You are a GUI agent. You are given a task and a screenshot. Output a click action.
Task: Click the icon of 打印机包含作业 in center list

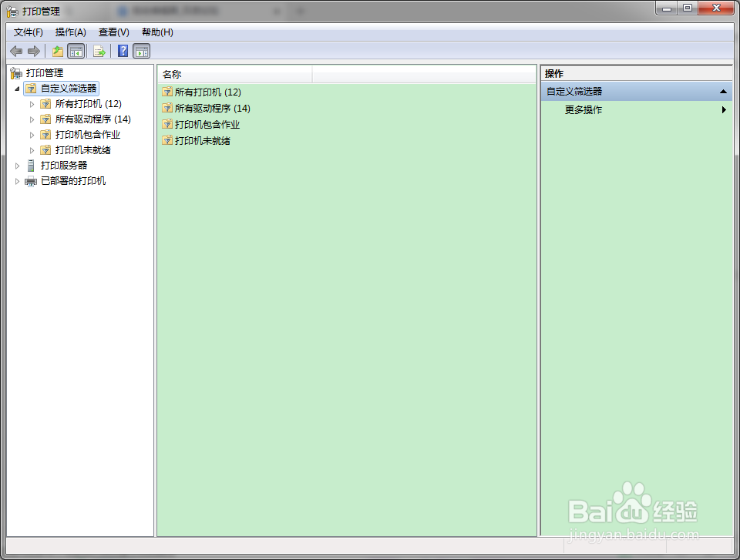[167, 124]
